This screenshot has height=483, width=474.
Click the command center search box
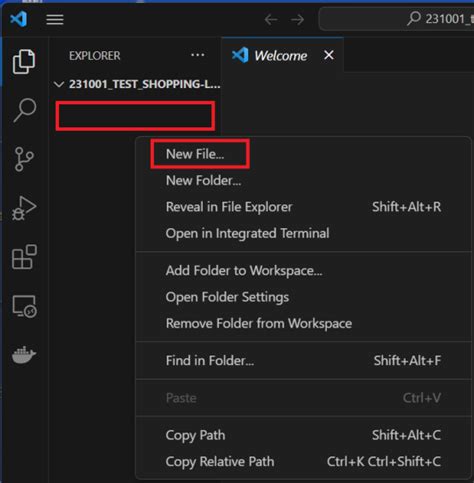[397, 19]
